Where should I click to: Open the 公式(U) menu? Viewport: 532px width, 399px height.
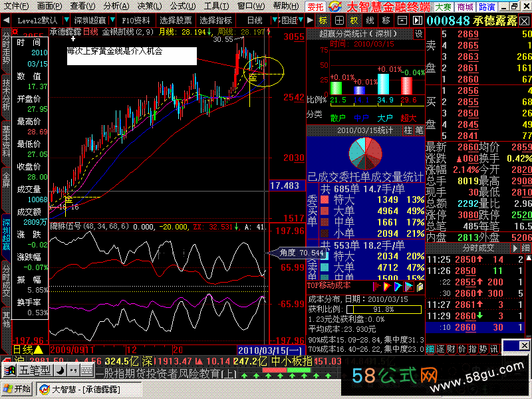point(183,6)
